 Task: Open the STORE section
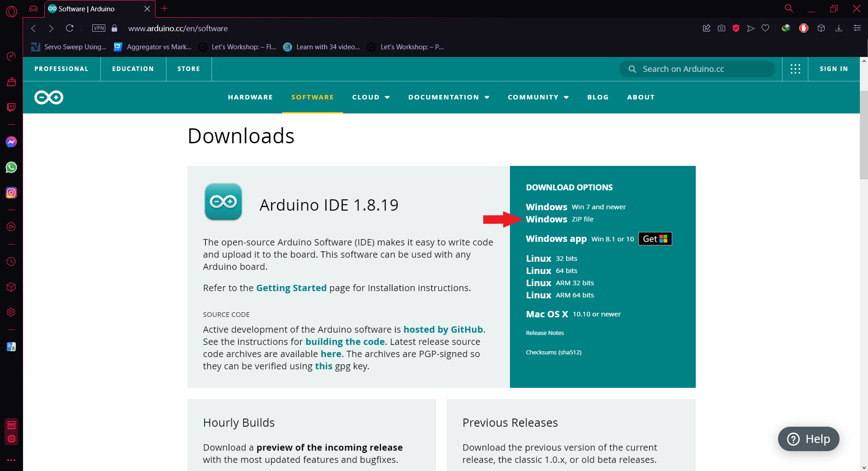point(189,69)
